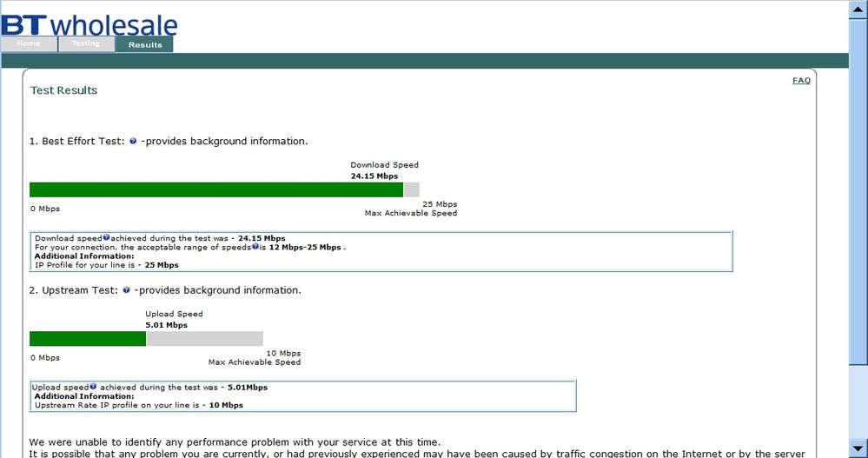Click '0 Mbps' label under upload bar
Screen dimensions: 868x458
click(x=45, y=358)
